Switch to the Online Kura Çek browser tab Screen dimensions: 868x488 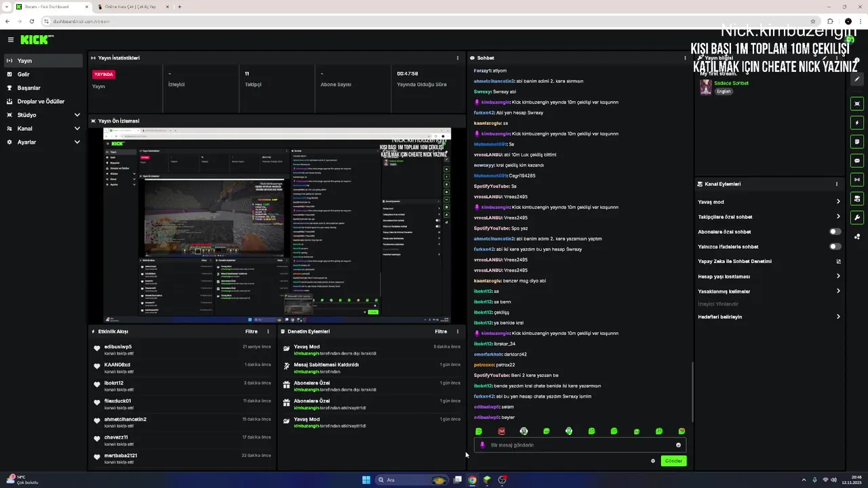point(132,7)
